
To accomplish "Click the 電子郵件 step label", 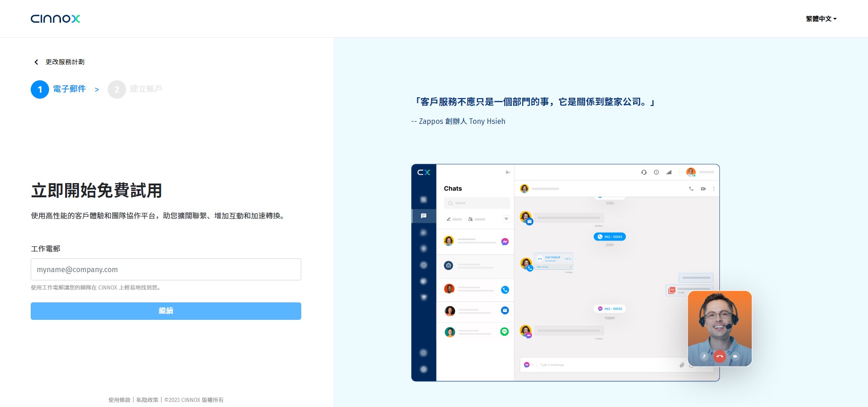I will [x=69, y=89].
